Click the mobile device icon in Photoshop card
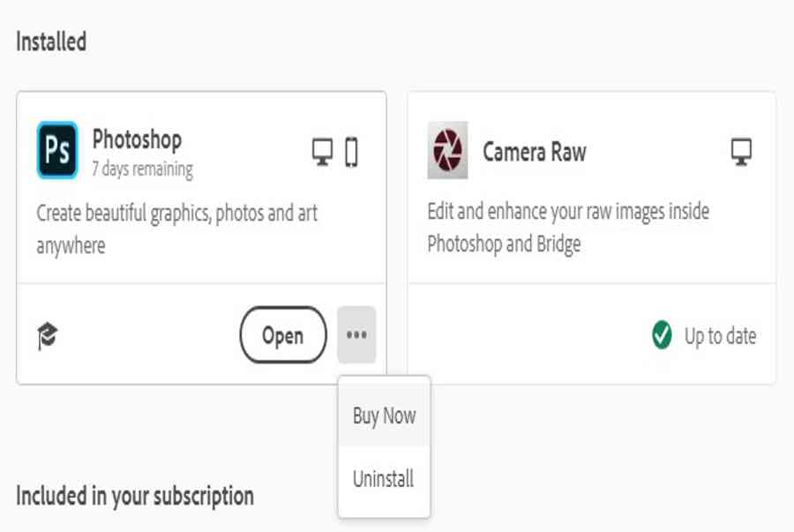The image size is (794, 532). tap(351, 152)
